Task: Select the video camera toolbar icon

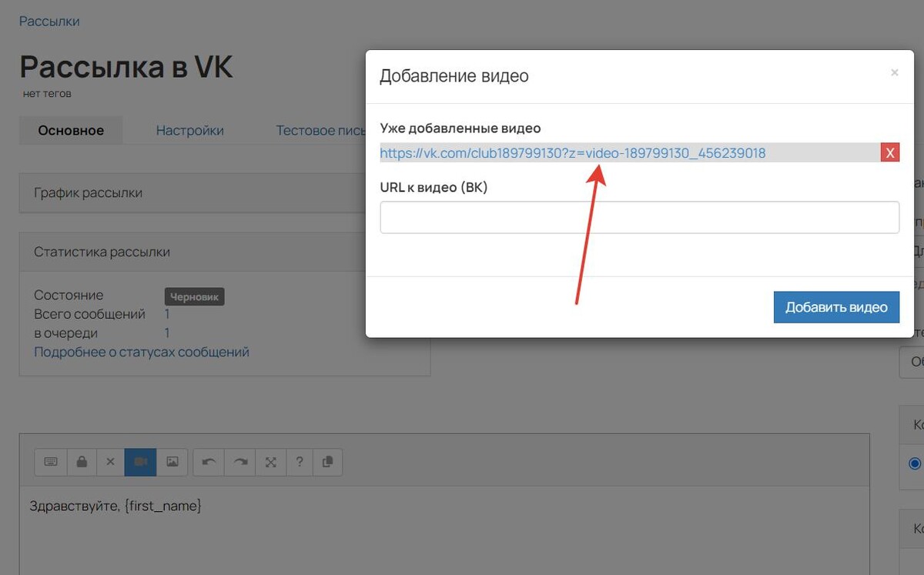Action: click(x=141, y=462)
